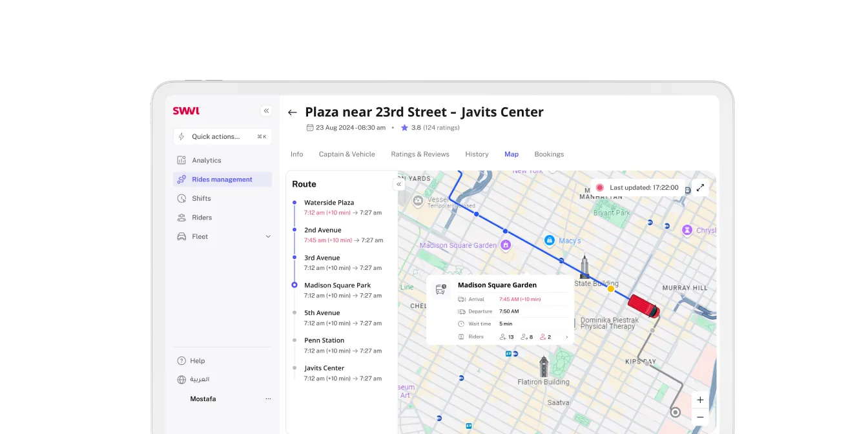
Task: Open the Ratings & Reviews tab
Action: (420, 154)
